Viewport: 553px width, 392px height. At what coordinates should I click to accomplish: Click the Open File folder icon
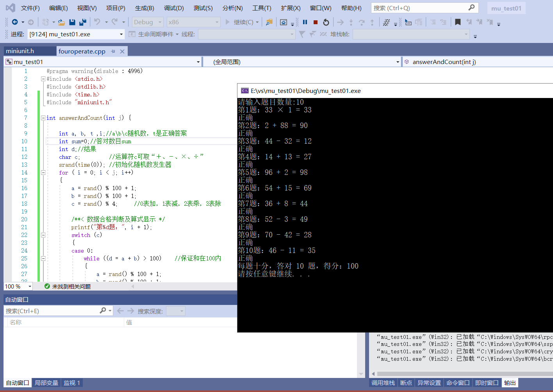tap(61, 22)
